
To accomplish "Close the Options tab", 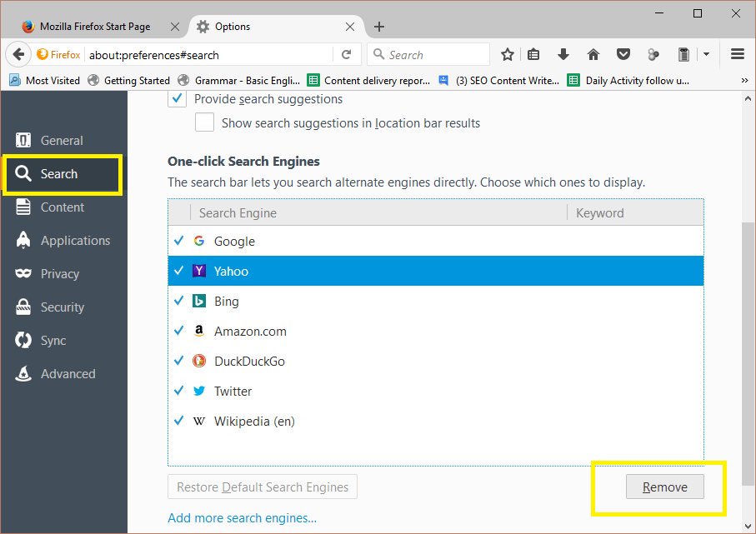I will coord(350,27).
